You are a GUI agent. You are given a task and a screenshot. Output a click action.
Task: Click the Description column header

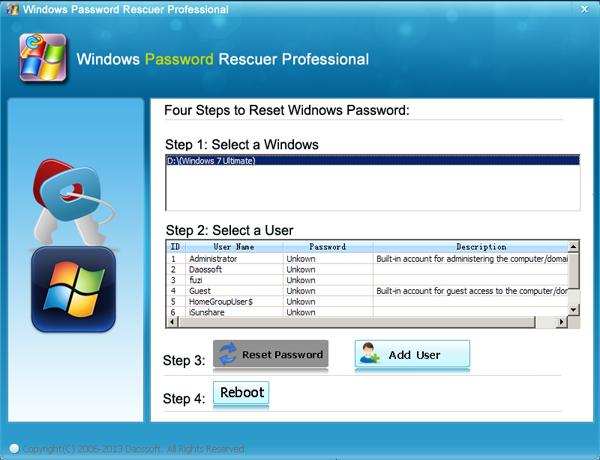click(x=471, y=247)
